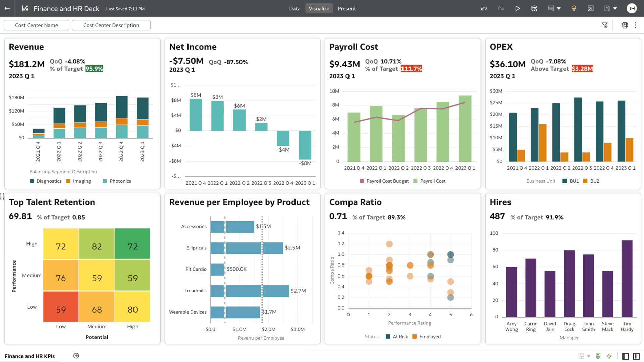
Task: Expand the Cost Center Description filter
Action: tap(111, 25)
